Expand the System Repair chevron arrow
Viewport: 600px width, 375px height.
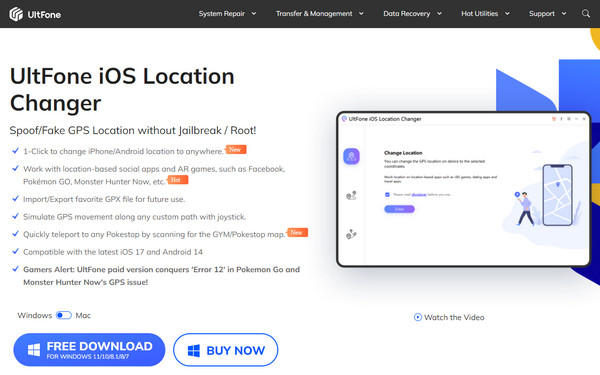click(x=254, y=14)
